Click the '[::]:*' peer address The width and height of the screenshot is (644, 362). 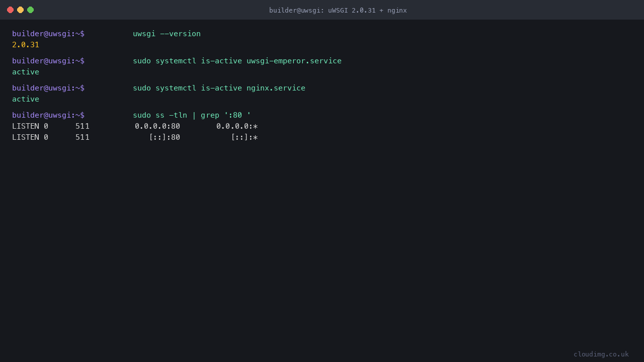tap(245, 137)
